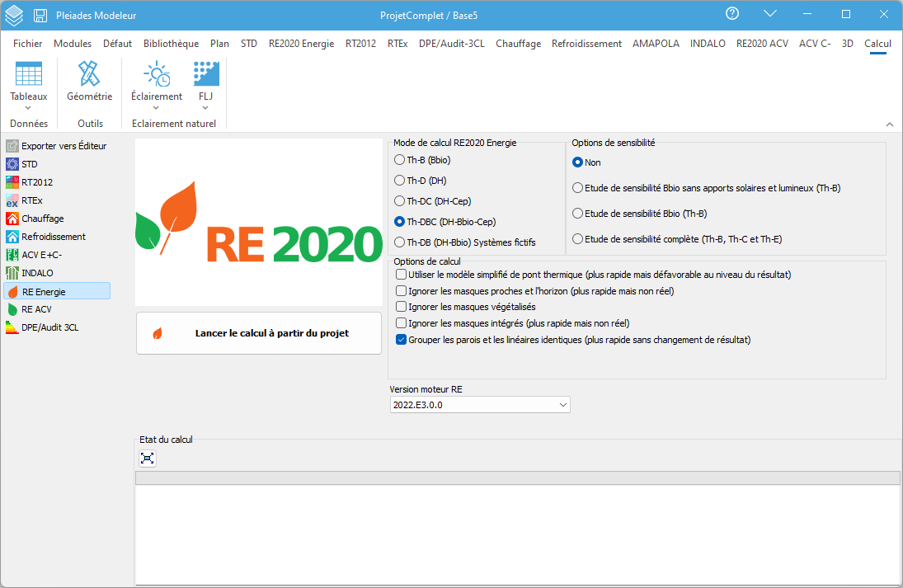Click inside the calculation log area
Viewport: 903px width, 588px height.
pyautogui.click(x=518, y=534)
